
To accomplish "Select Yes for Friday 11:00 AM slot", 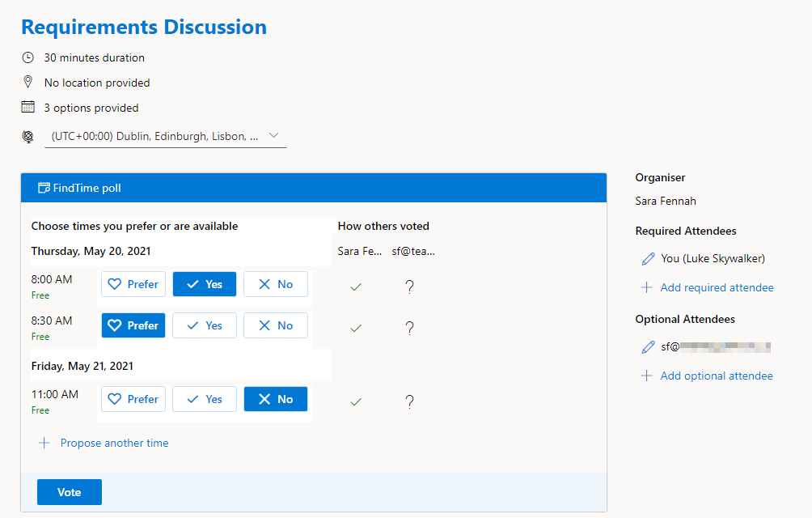I will [x=205, y=400].
